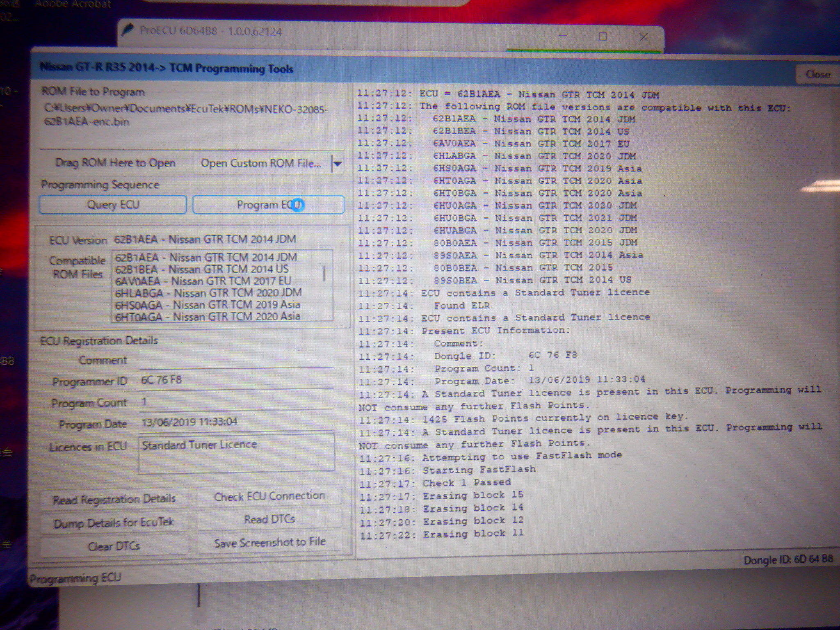Click log line '1425 Flash Points currently on licence key'
Viewport: 840px width, 630px height.
[x=523, y=418]
